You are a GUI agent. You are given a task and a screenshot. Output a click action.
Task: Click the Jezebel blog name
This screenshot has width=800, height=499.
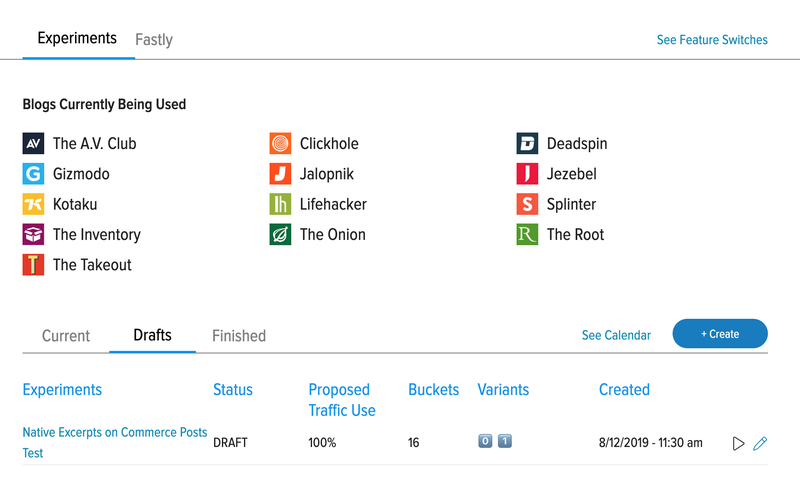571,174
